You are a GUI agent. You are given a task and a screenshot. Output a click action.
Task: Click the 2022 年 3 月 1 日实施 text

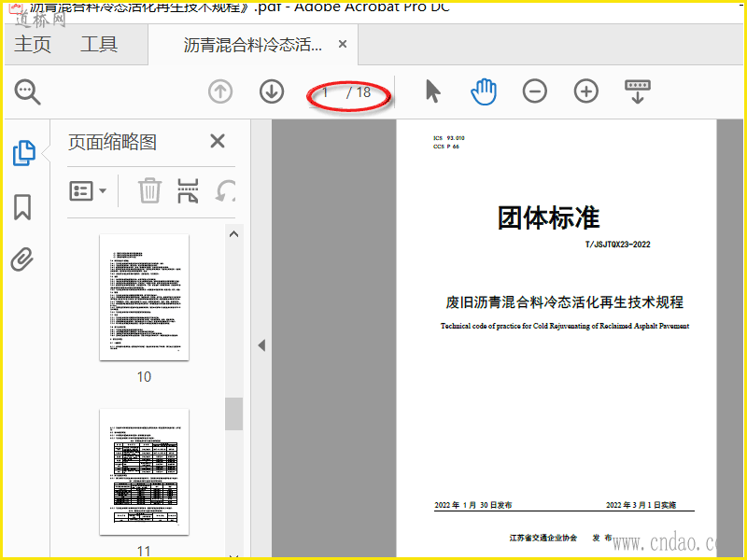click(x=641, y=505)
